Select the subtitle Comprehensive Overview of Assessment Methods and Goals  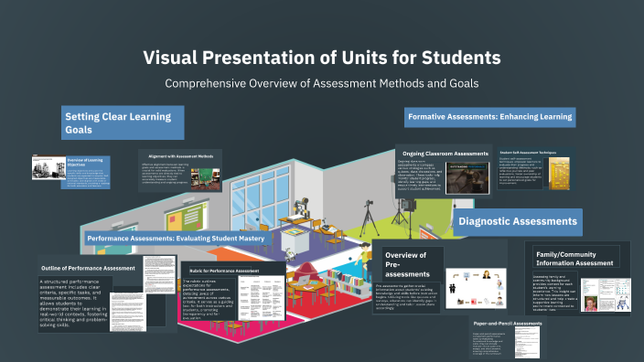pyautogui.click(x=322, y=83)
